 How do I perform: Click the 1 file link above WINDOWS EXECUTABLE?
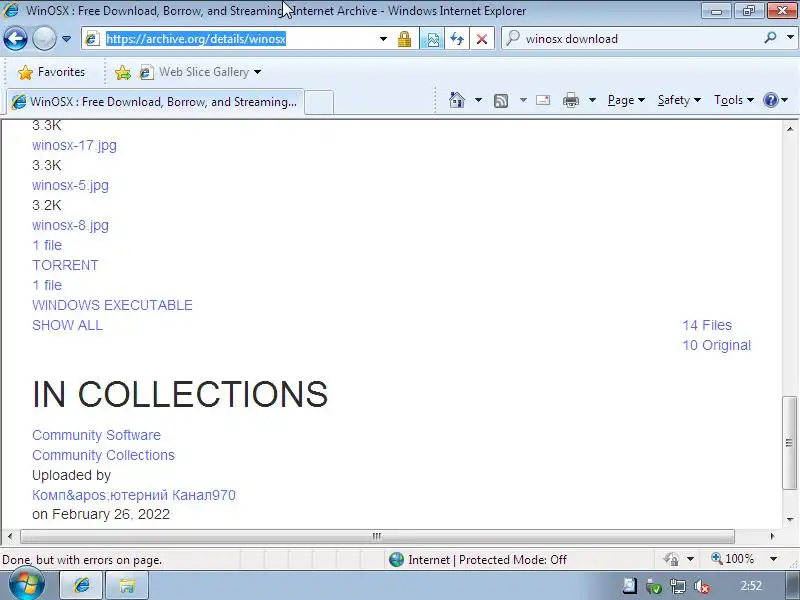pos(47,285)
